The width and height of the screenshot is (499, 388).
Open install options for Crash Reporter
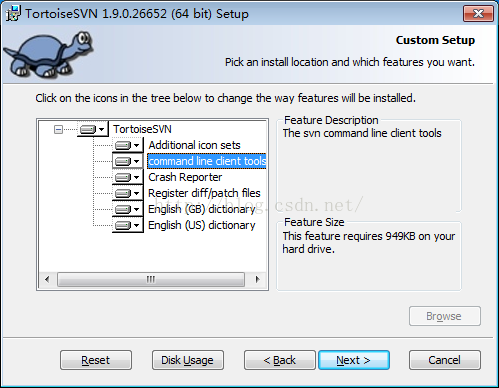[x=128, y=177]
